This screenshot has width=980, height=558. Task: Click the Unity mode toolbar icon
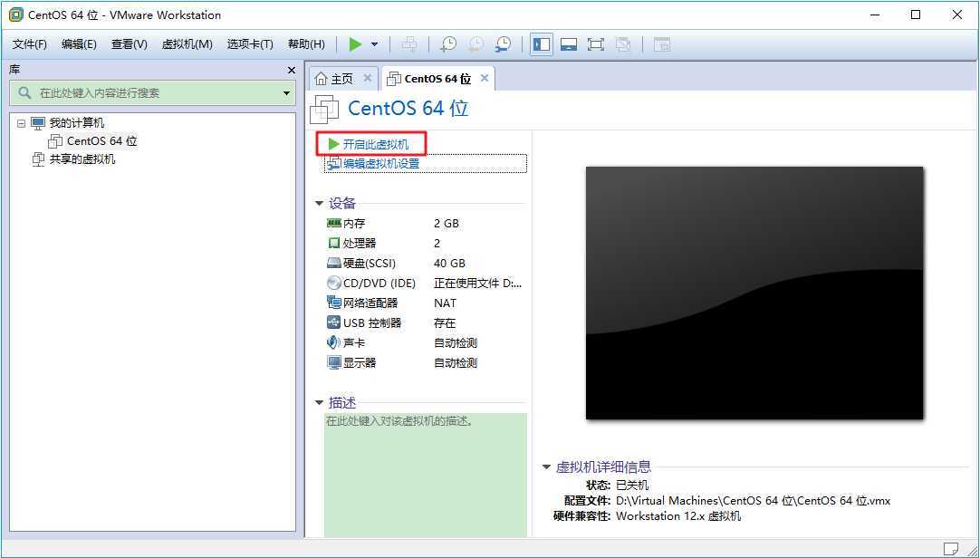pyautogui.click(x=623, y=44)
